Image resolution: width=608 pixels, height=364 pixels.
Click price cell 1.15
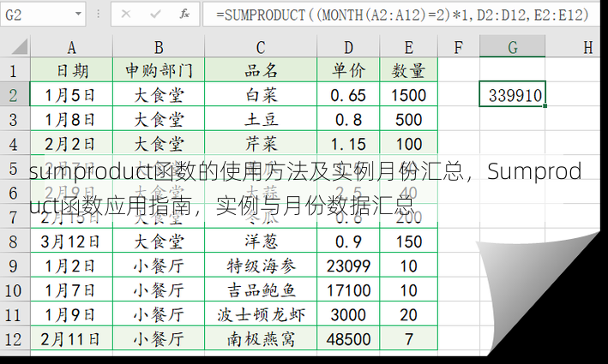coord(348,143)
